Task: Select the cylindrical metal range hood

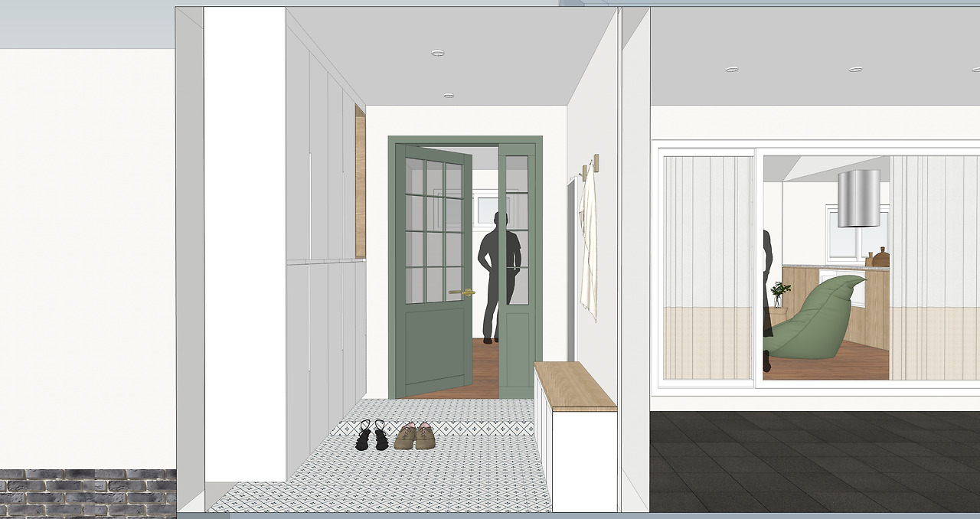Action: pyautogui.click(x=857, y=198)
